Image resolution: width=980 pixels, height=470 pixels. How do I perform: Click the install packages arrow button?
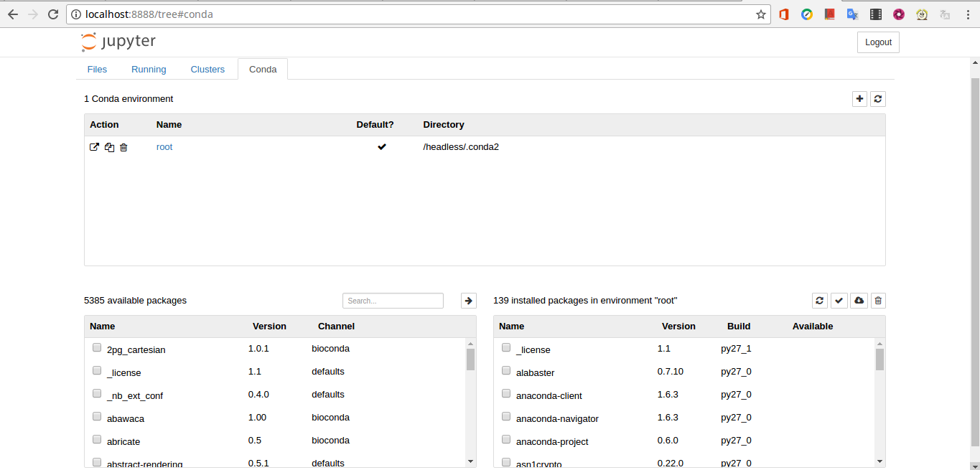(x=469, y=301)
